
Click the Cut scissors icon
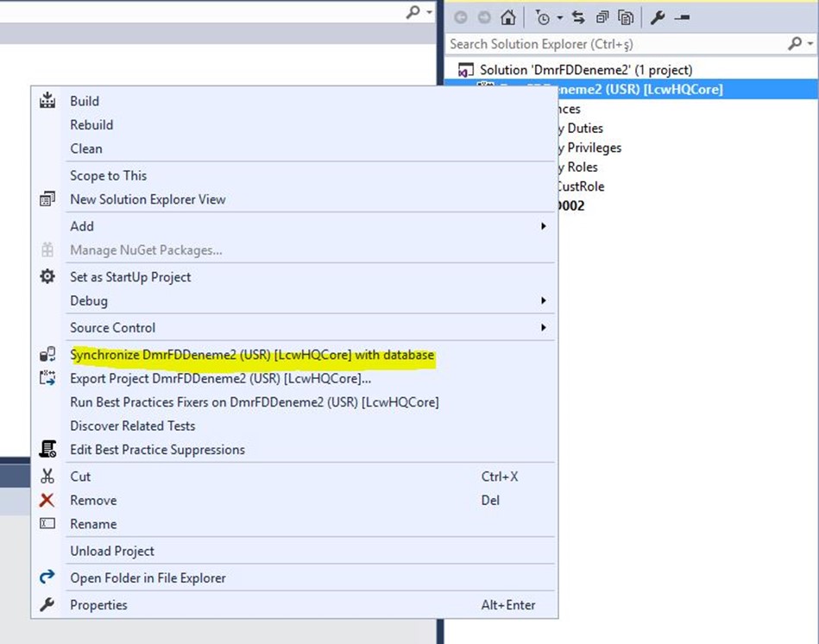pyautogui.click(x=47, y=476)
